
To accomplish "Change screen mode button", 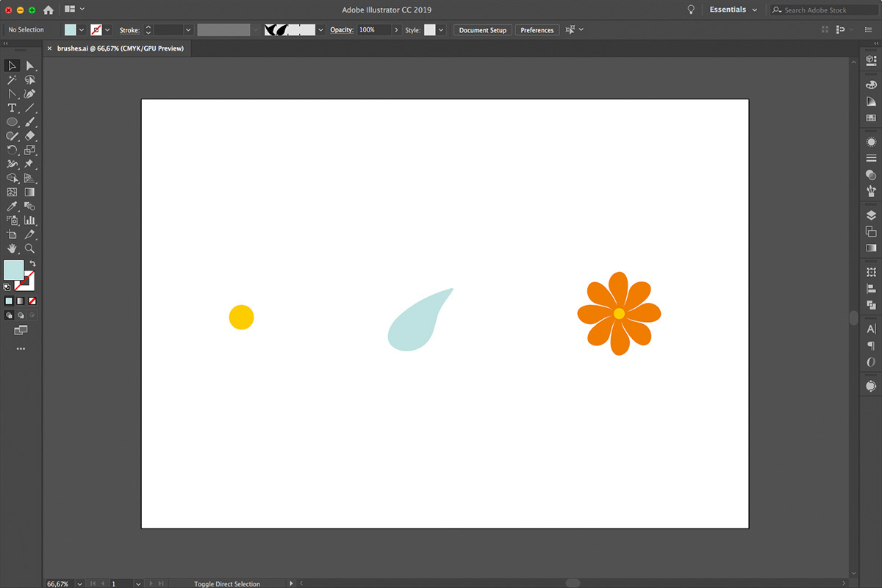I will [x=21, y=331].
